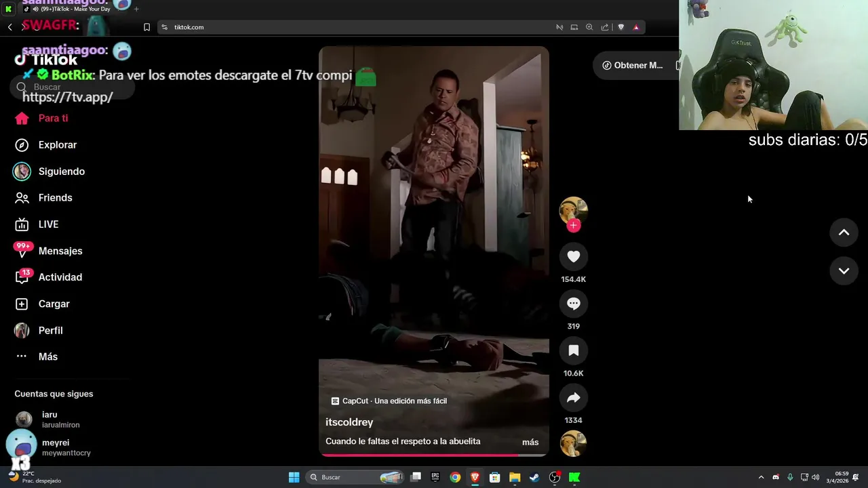The width and height of the screenshot is (868, 488).
Task: Open creator avatar beside the video
Action: 574,210
